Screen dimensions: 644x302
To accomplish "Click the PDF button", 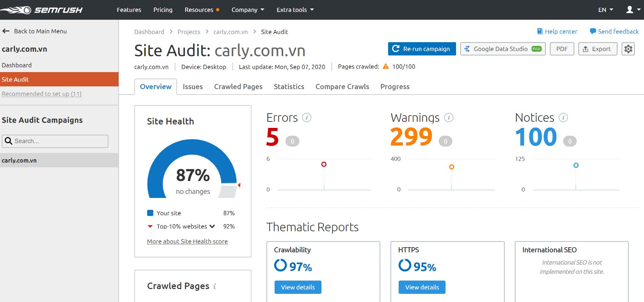I will coord(562,49).
